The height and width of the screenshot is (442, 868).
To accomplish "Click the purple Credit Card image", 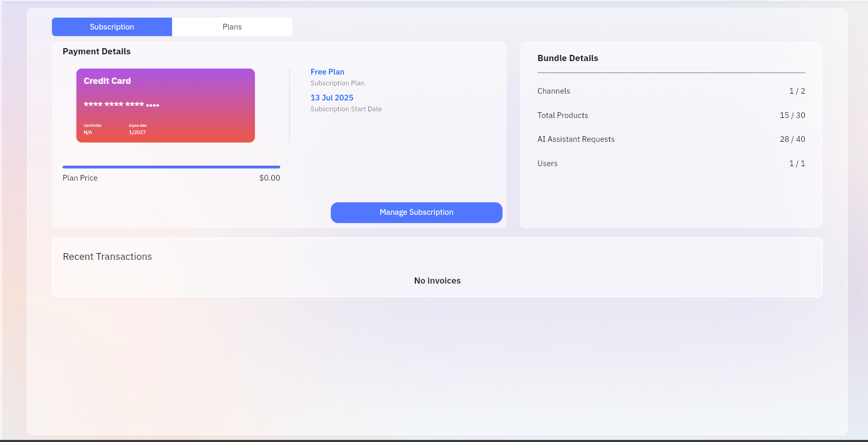I will (166, 106).
